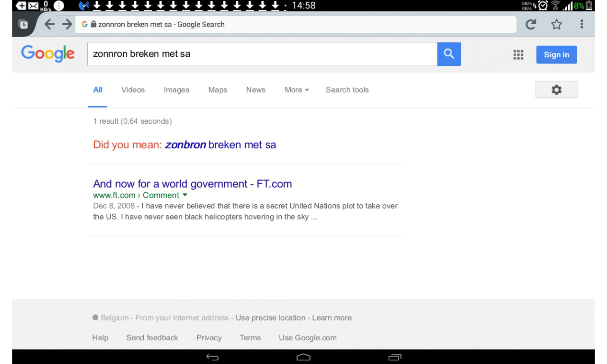Click the www.ft.com › Comment URL text
The image size is (607, 364).
(136, 195)
